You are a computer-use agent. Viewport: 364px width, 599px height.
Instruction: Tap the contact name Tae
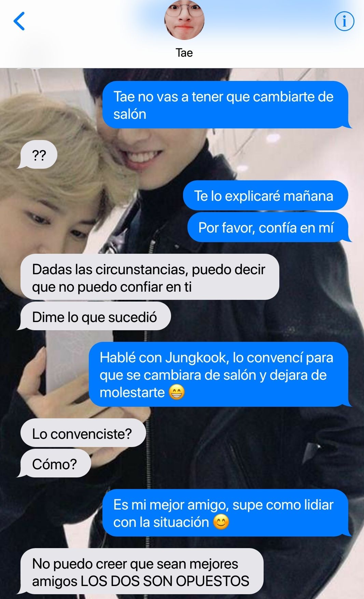point(184,53)
